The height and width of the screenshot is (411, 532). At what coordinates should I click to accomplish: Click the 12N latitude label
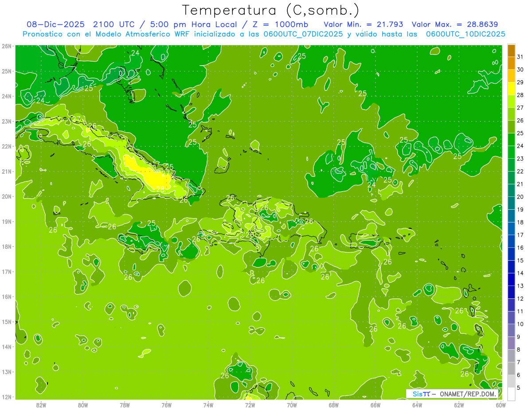(x=7, y=397)
